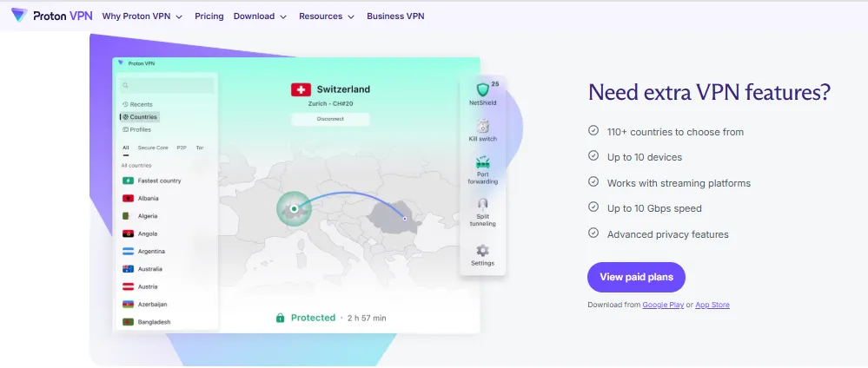Click the Split tunneling icon
The image size is (868, 368).
(483, 204)
